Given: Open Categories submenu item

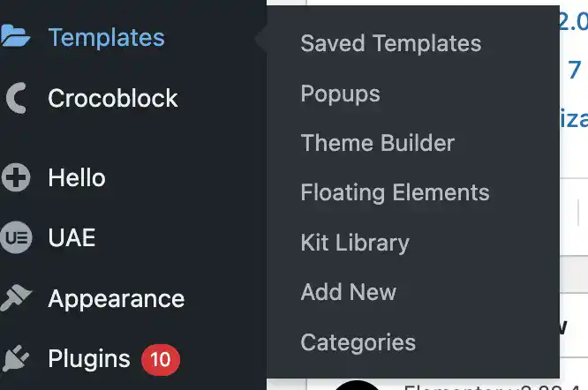Looking at the screenshot, I should 358,342.
